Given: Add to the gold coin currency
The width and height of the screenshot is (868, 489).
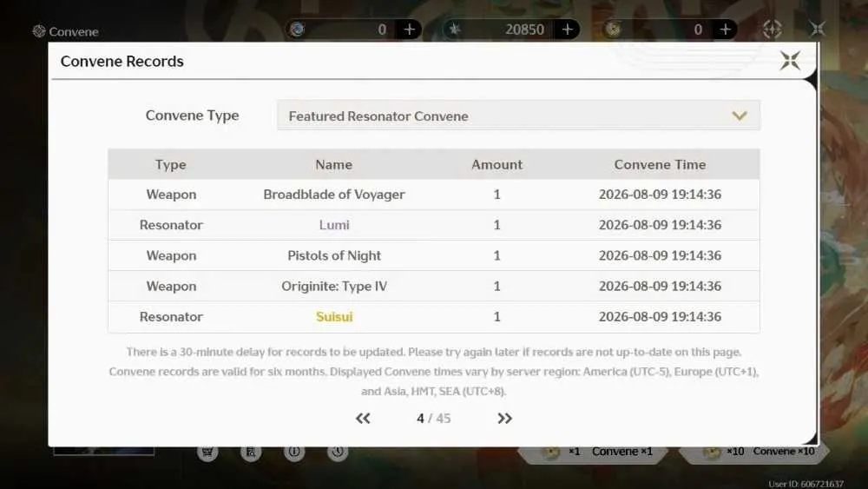Looking at the screenshot, I should (725, 30).
